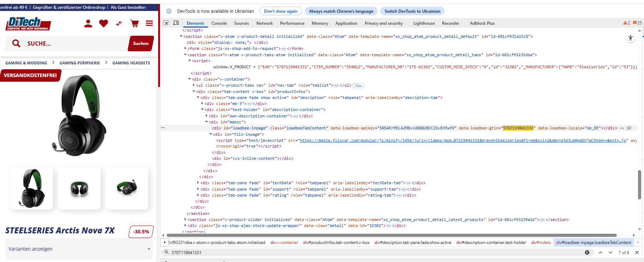Click the red Suchen button
This screenshot has height=262, width=644.
(141, 43)
